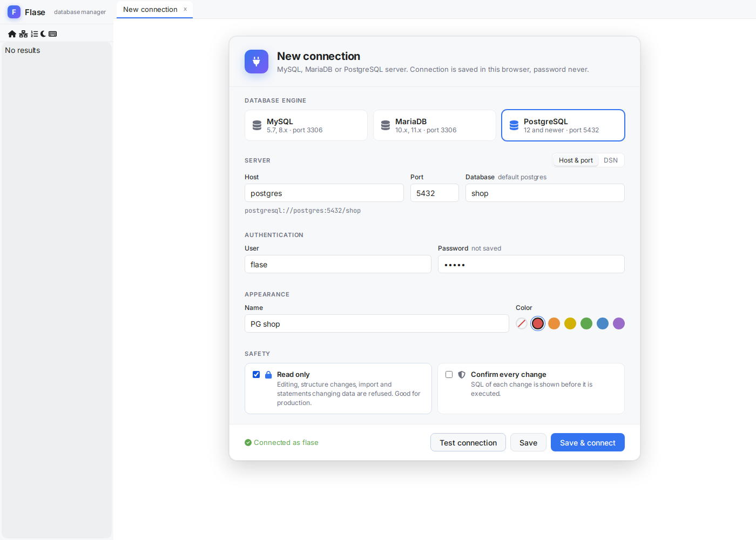Click the Host input field
The width and height of the screenshot is (756, 540).
[x=324, y=193]
